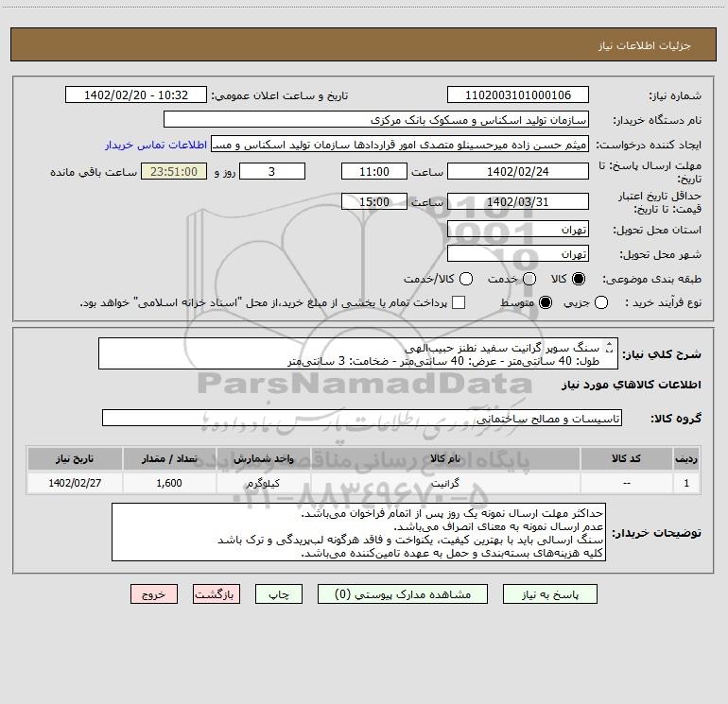Image resolution: width=728 pixels, height=704 pixels.
Task: Click the delivery city تهران field
Action: coord(518,253)
